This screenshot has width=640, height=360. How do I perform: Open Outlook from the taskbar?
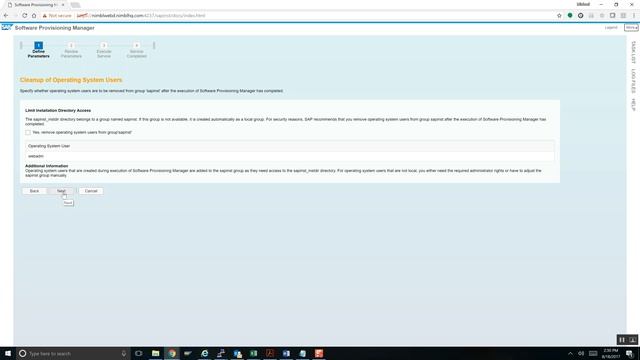click(x=237, y=353)
